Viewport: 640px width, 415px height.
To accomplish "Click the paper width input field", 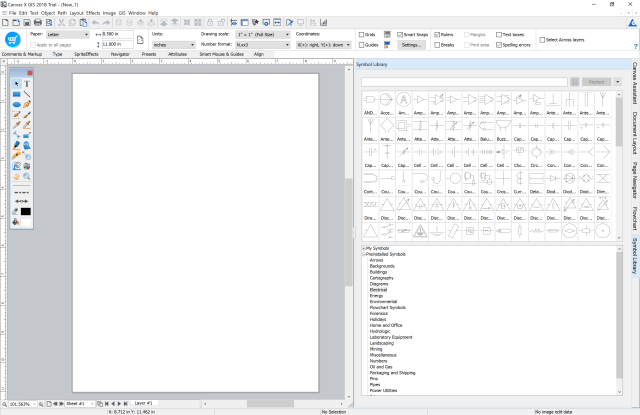I will (118, 34).
